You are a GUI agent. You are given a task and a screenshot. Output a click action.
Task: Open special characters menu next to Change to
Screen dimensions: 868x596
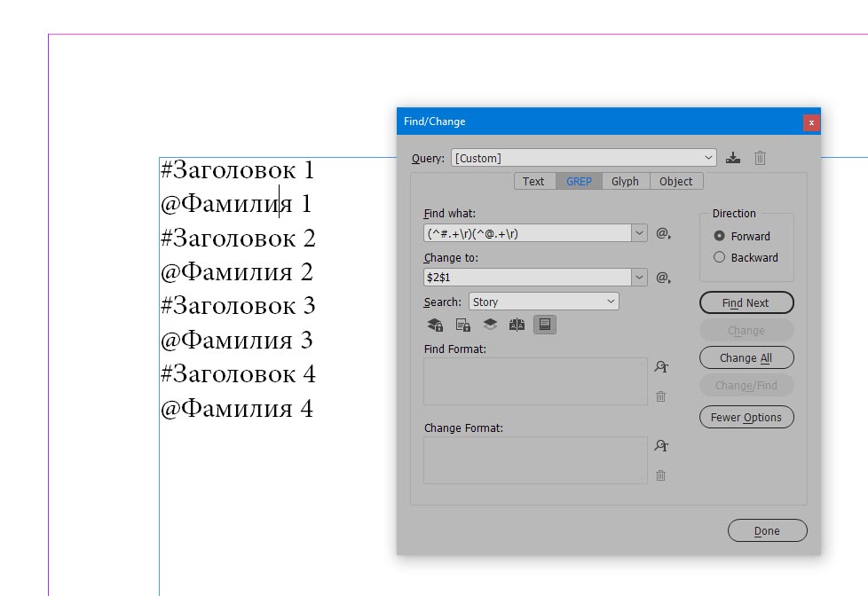pyautogui.click(x=663, y=278)
